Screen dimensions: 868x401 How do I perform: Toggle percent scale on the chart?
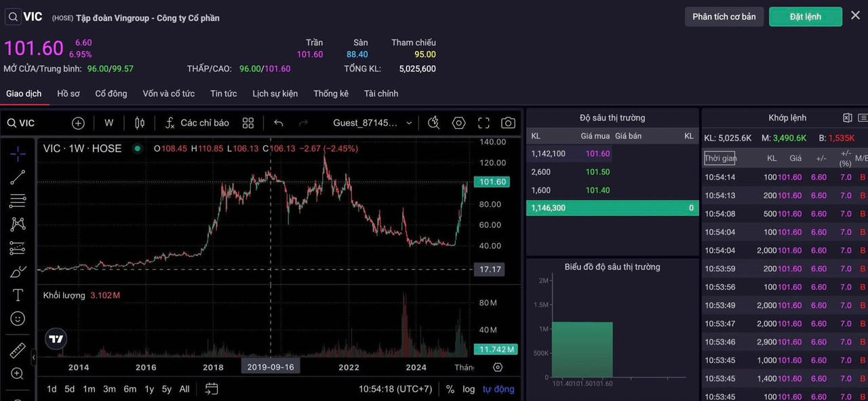pos(450,389)
